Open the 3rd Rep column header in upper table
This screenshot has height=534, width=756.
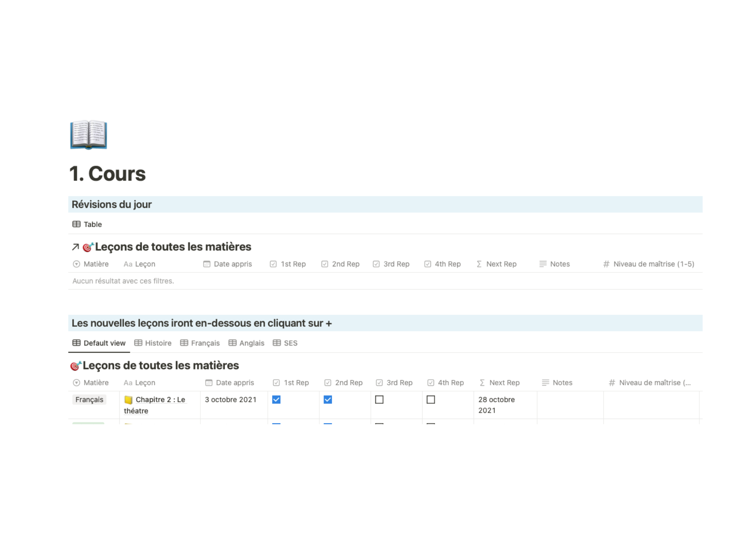click(x=391, y=264)
